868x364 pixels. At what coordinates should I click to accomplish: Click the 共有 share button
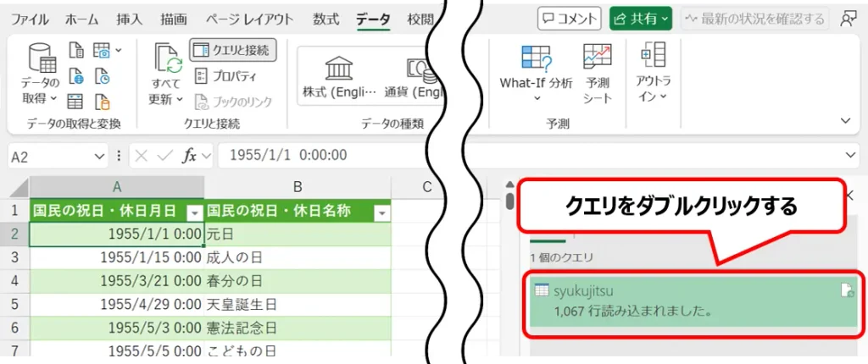pos(641,19)
